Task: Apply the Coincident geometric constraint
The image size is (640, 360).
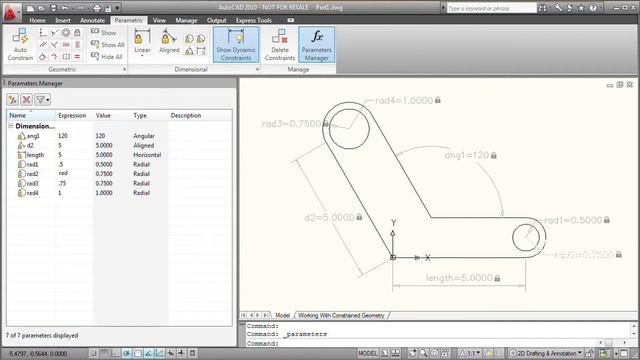Action: (43, 33)
